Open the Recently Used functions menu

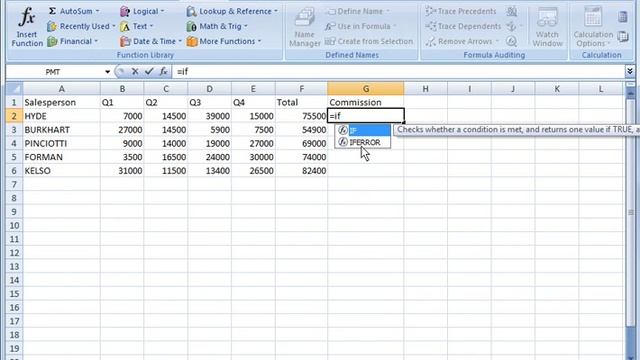[81, 26]
